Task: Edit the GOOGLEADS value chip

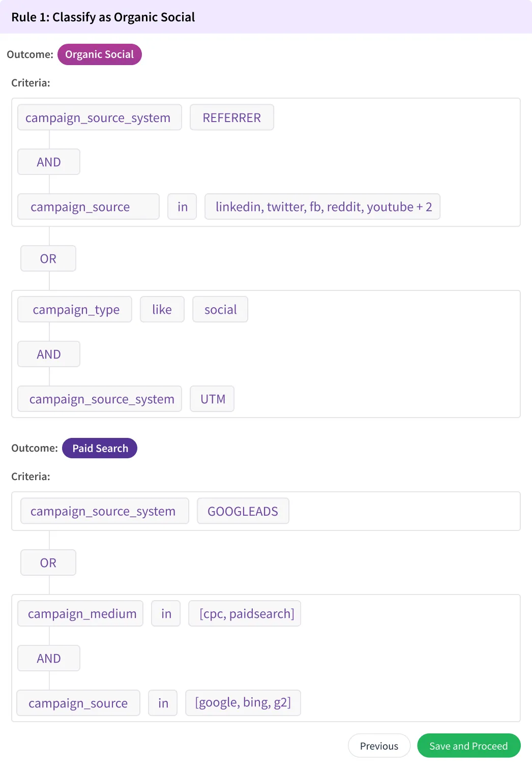Action: pos(243,511)
